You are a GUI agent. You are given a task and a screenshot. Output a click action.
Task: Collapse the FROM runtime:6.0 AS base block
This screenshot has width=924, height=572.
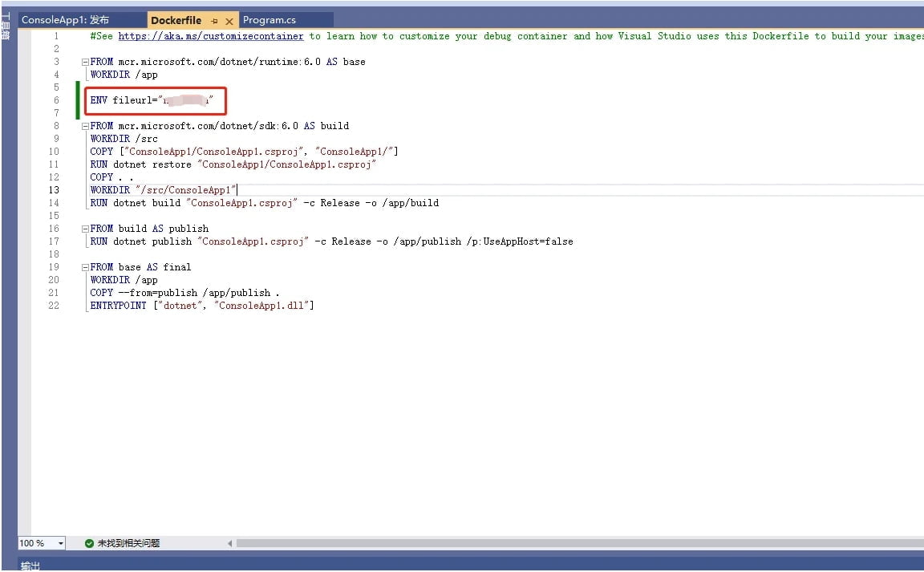85,62
